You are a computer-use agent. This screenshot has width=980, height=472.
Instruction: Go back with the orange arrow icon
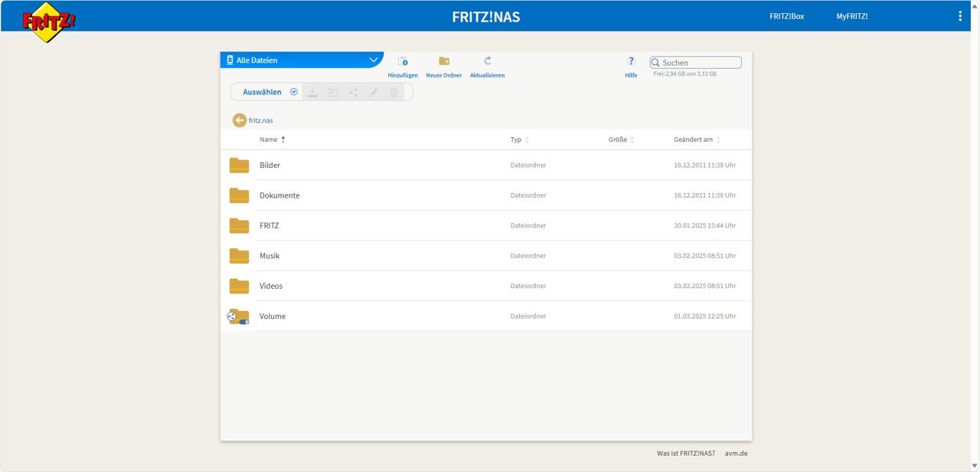point(240,120)
